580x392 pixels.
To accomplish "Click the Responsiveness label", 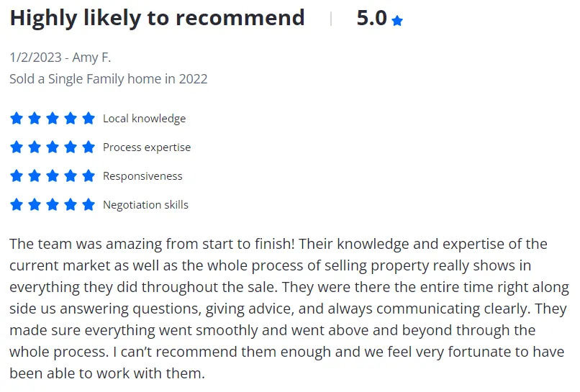I will 142,176.
